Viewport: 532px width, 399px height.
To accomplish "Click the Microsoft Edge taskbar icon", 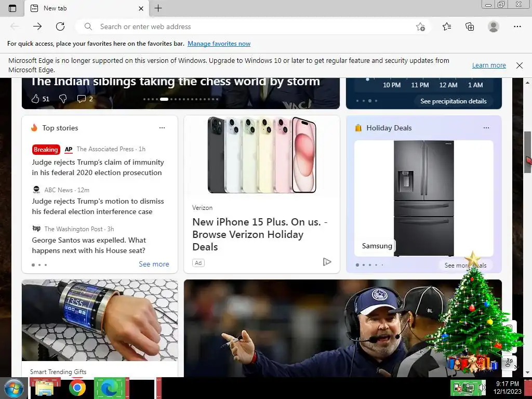I will point(110,388).
